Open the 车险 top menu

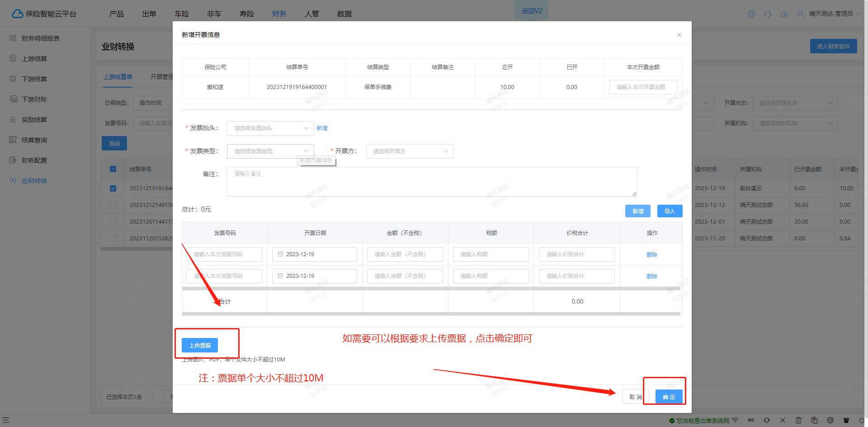click(x=181, y=14)
